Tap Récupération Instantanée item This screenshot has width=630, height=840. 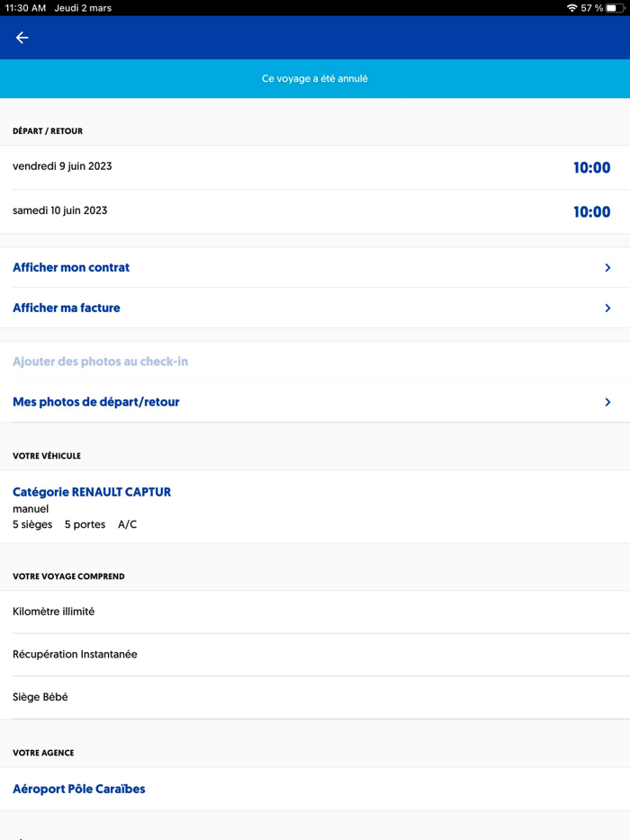(x=75, y=655)
